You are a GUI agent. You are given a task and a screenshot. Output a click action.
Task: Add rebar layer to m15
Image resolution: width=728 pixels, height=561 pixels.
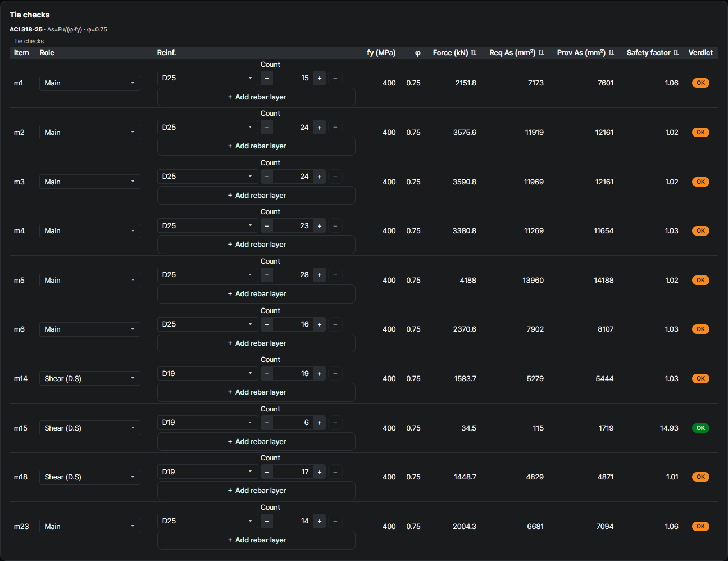(256, 442)
